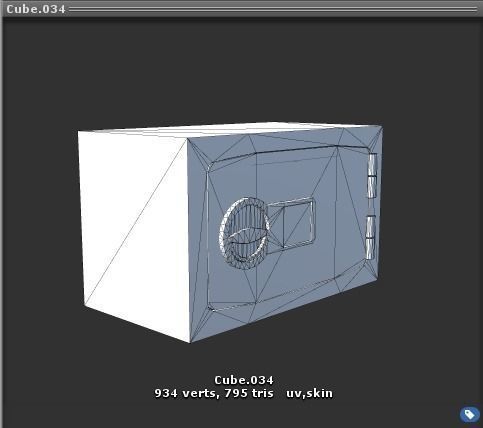The width and height of the screenshot is (483, 428).
Task: Click the 'uv,skin' attributes text
Action: (x=309, y=393)
